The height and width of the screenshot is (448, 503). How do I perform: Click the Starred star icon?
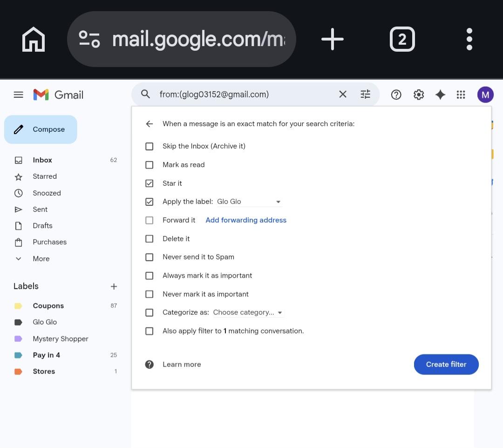click(x=19, y=176)
